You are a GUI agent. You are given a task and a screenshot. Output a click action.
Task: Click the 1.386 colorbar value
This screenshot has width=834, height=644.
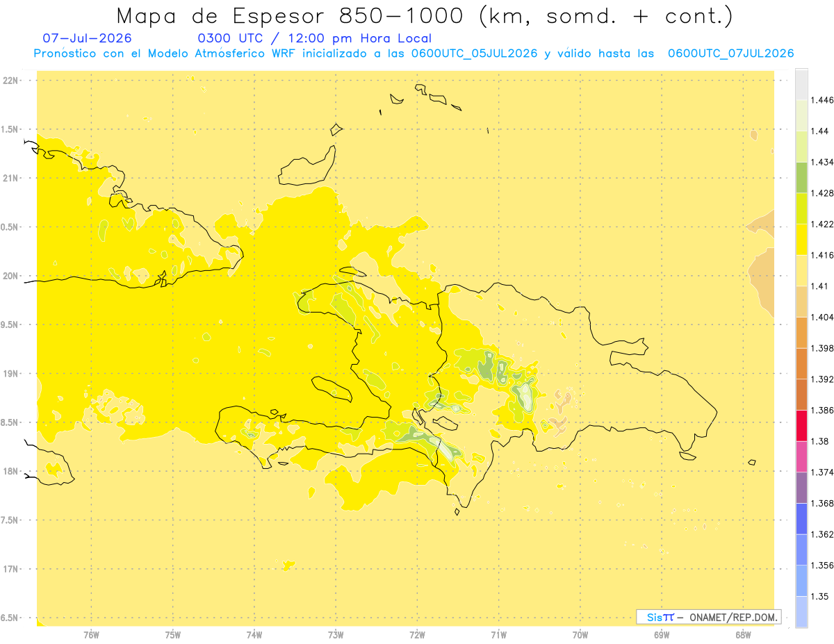(822, 410)
